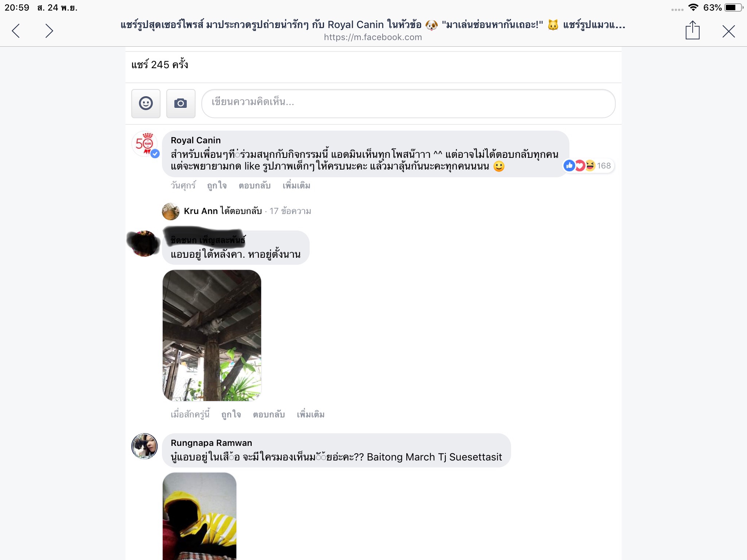Like the Royal Canin comment
This screenshot has width=747, height=560.
click(217, 186)
